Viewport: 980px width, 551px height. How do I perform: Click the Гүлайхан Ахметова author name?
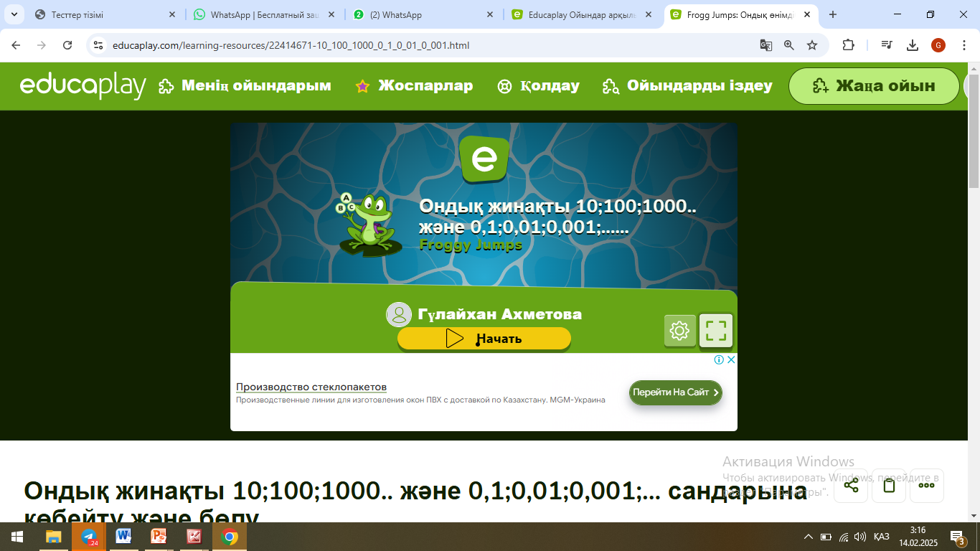click(499, 314)
